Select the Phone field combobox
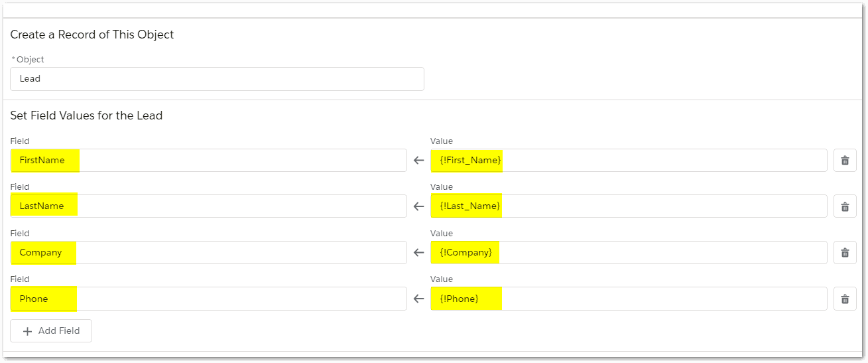 point(208,299)
